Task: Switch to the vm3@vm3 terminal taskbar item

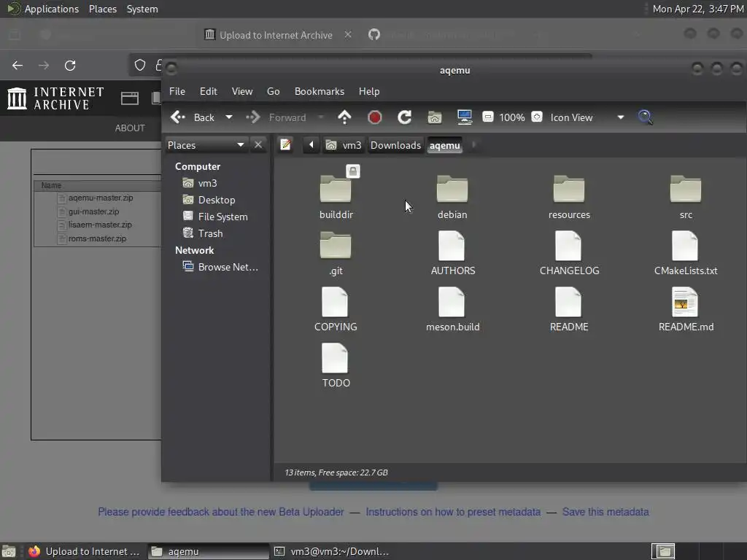Action: [x=332, y=551]
